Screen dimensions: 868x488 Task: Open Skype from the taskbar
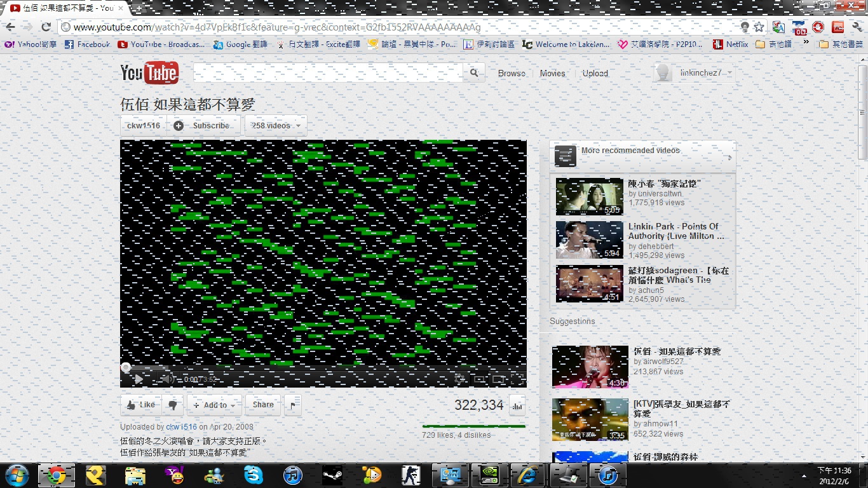253,475
